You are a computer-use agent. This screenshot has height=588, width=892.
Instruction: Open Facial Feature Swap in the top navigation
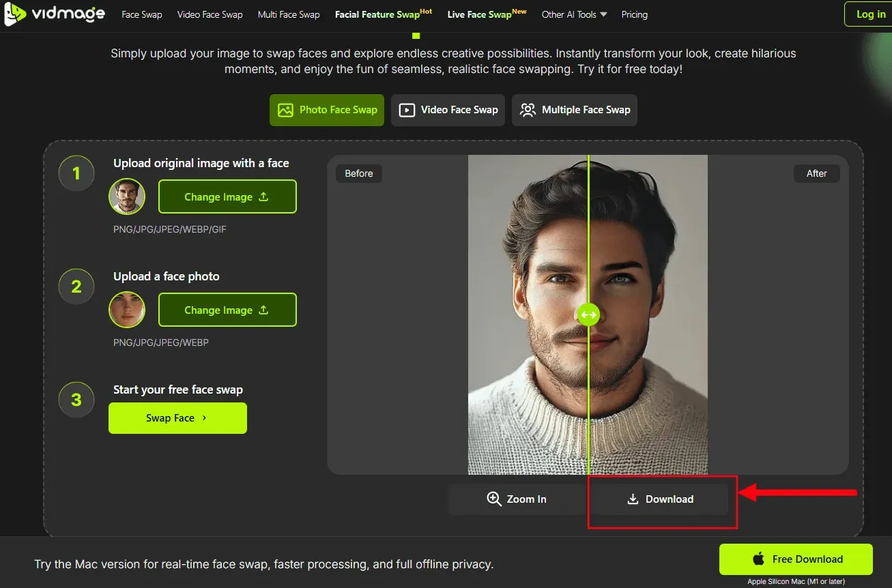point(384,14)
